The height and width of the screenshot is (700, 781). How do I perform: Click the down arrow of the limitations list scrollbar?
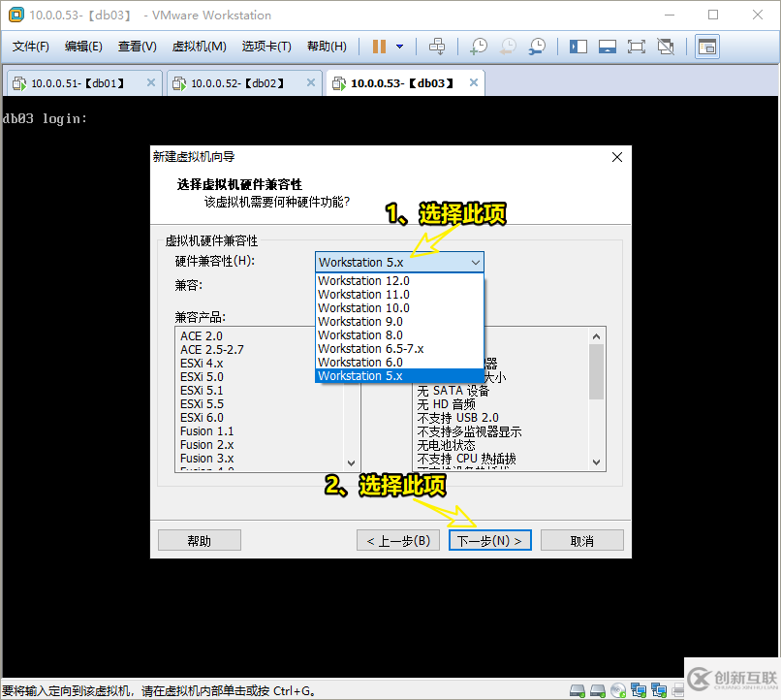[596, 462]
